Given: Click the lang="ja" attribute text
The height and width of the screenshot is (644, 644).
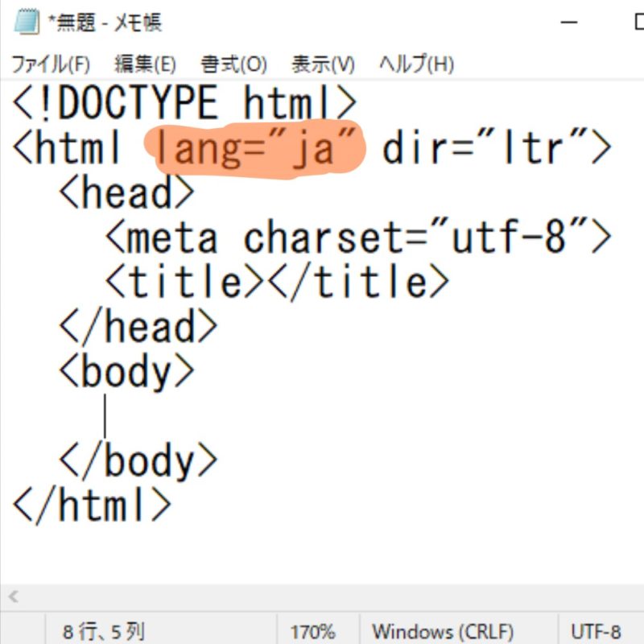Looking at the screenshot, I should pyautogui.click(x=256, y=148).
